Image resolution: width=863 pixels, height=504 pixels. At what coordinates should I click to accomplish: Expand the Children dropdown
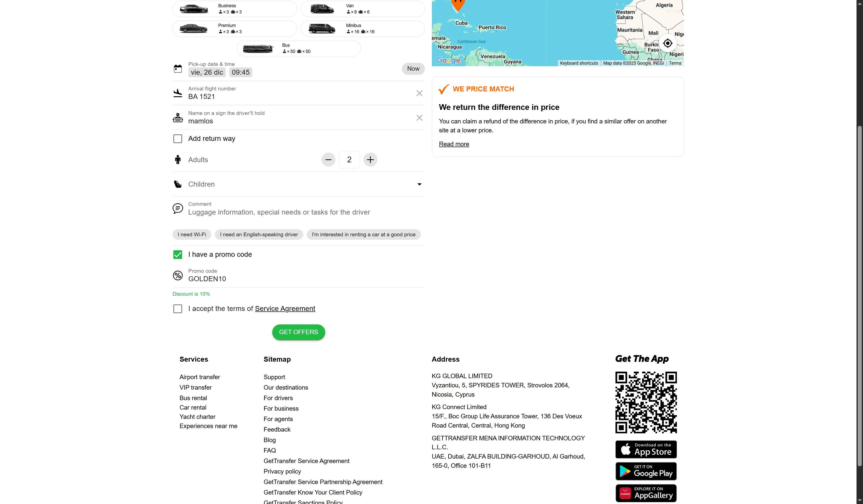[419, 184]
